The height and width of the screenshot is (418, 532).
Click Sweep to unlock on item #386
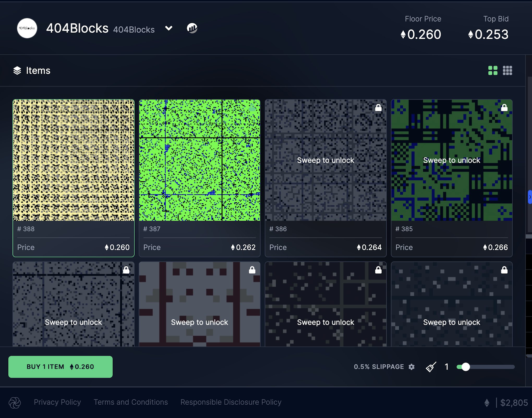pyautogui.click(x=326, y=160)
